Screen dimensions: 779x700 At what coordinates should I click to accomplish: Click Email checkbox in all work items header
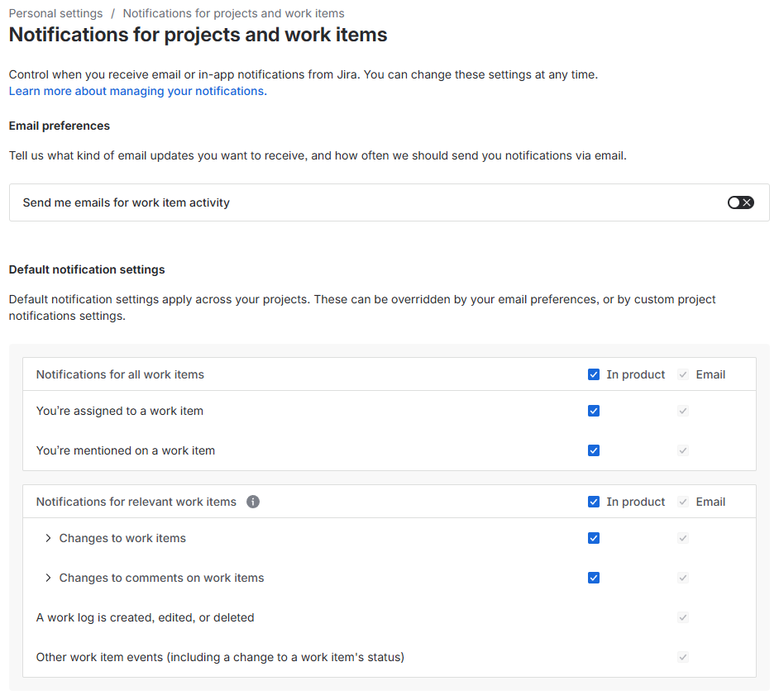683,374
